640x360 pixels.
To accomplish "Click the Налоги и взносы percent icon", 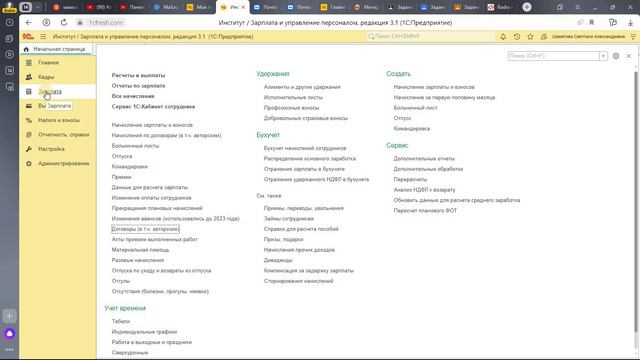I will click(x=29, y=120).
